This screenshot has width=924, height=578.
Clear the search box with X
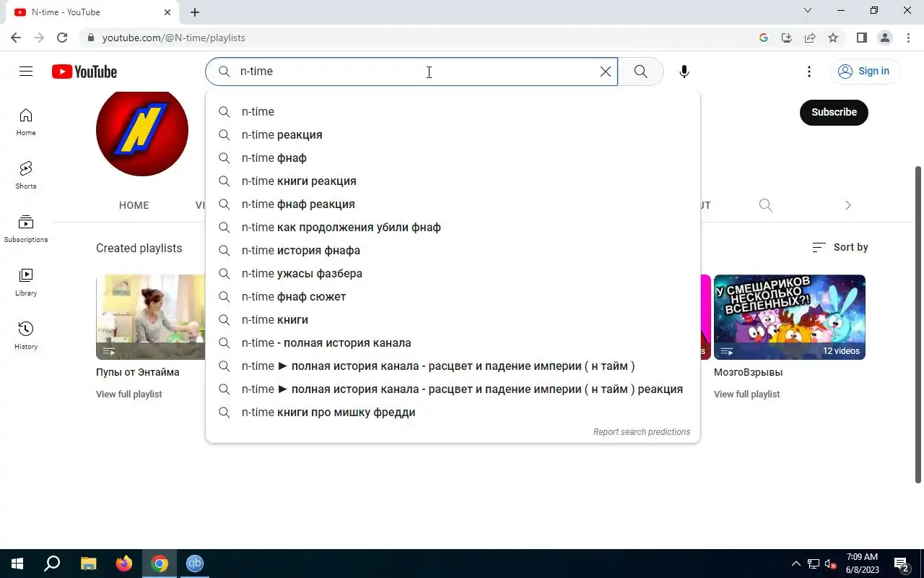[606, 72]
